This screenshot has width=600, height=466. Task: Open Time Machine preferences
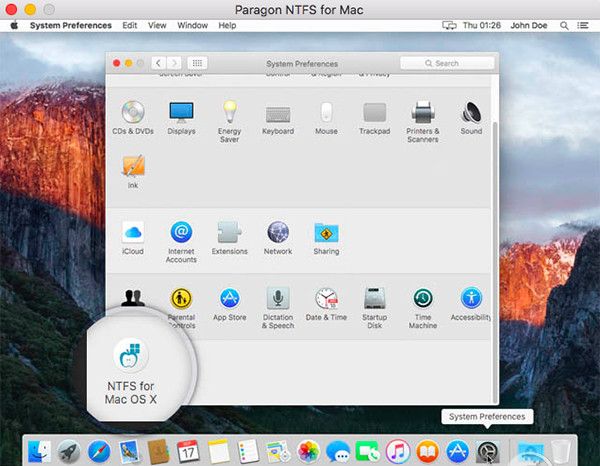423,308
